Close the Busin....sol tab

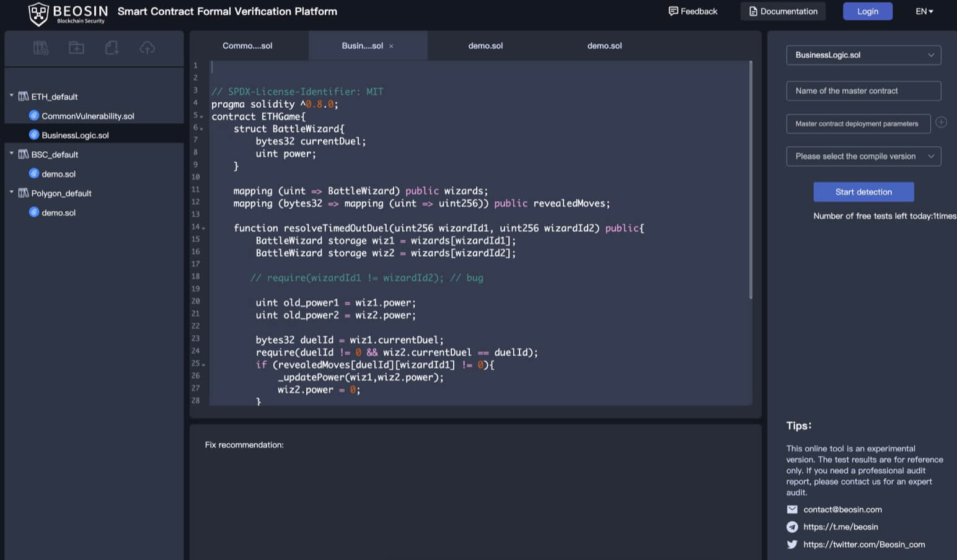pyautogui.click(x=391, y=46)
